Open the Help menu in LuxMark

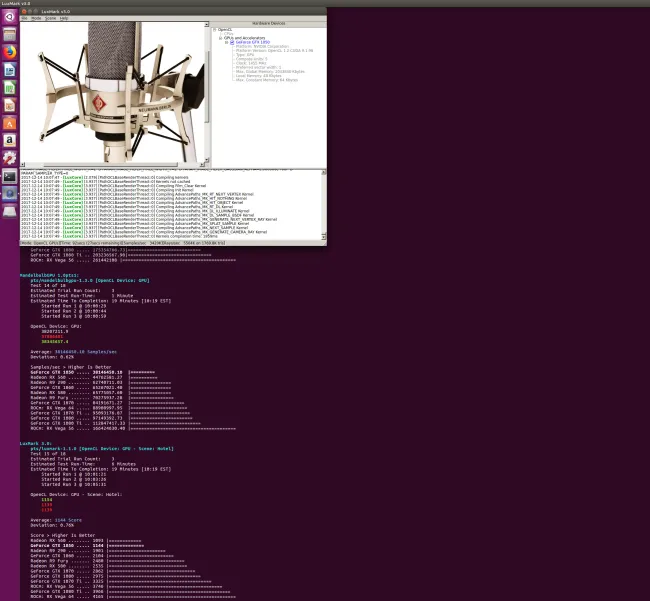click(x=64, y=18)
